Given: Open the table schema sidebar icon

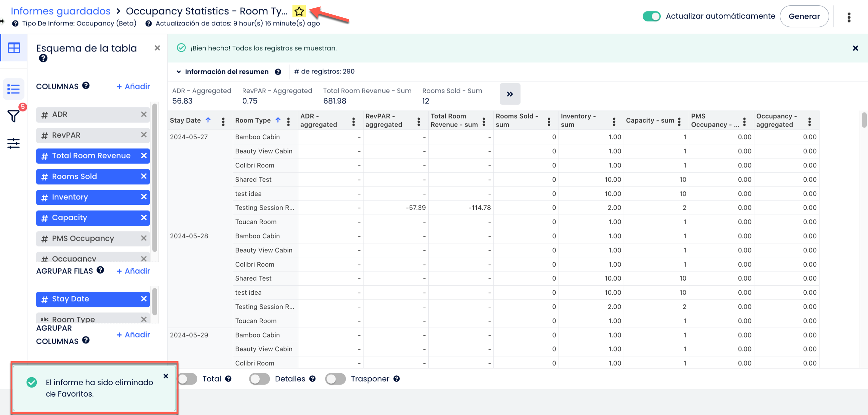Looking at the screenshot, I should click(14, 48).
